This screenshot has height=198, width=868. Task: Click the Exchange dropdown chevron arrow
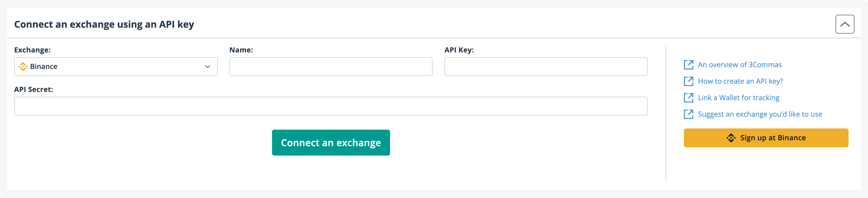(208, 67)
